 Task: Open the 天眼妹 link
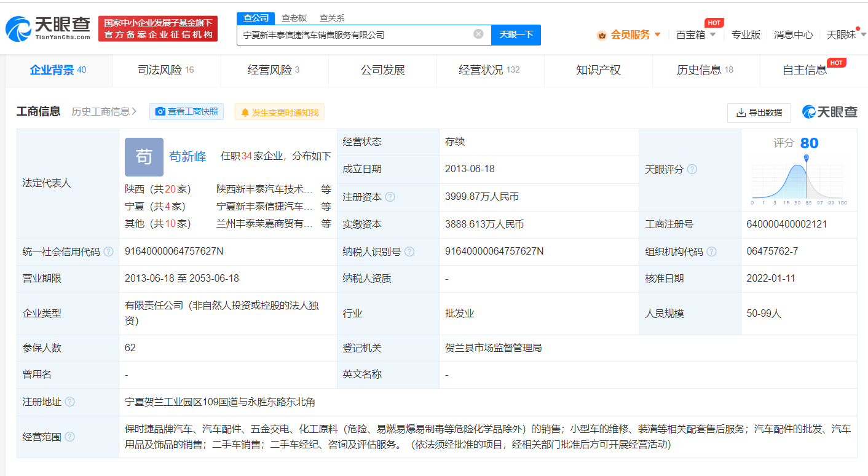coord(841,34)
